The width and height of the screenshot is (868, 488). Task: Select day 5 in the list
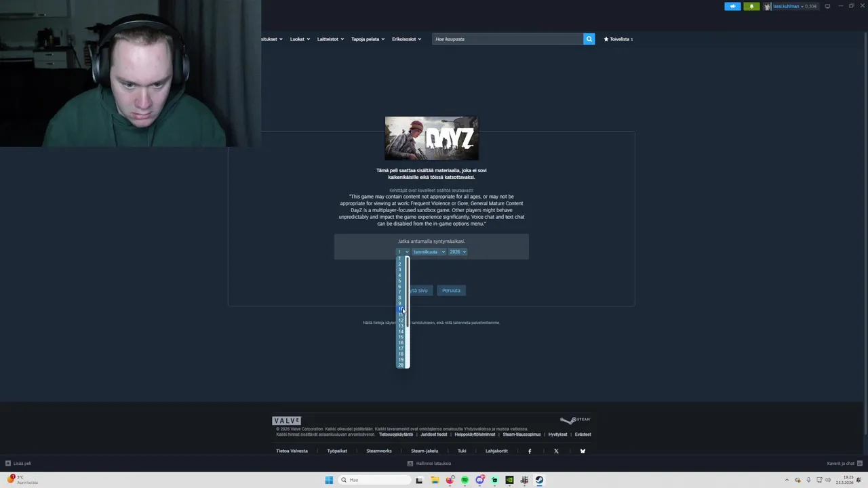tap(401, 281)
